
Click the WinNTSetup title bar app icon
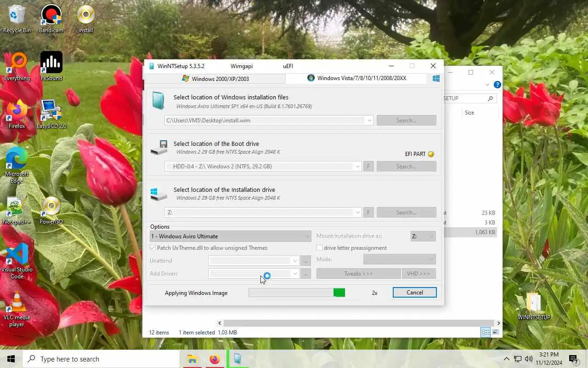click(152, 66)
